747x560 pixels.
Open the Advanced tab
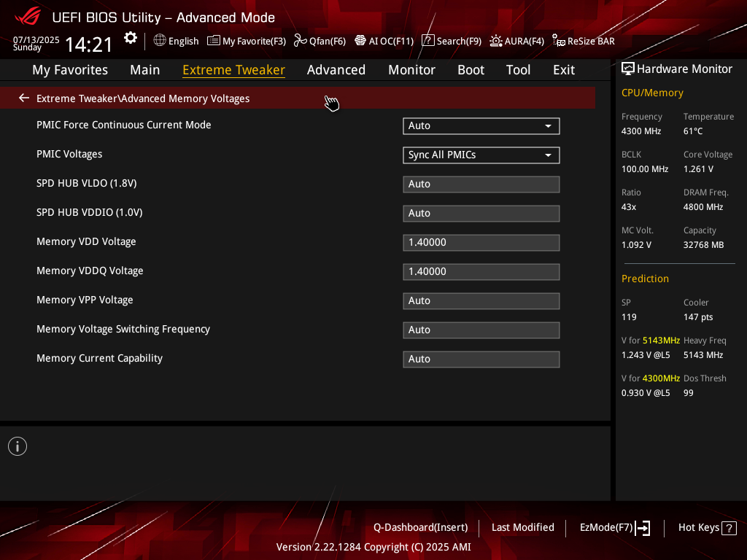[x=336, y=70]
